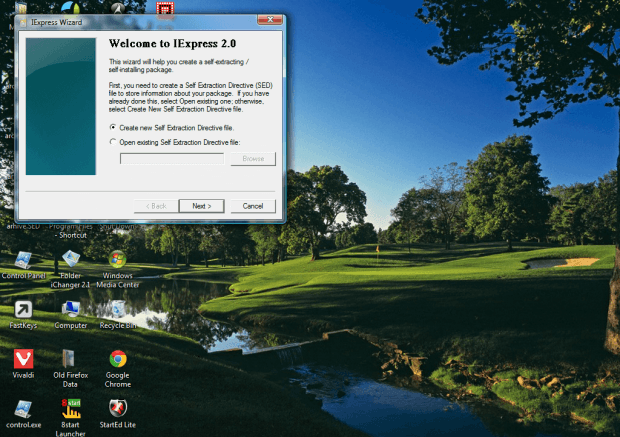Open Folder iChanger 2.1 shortcut
Viewport: 620px width, 437px height.
coord(70,261)
